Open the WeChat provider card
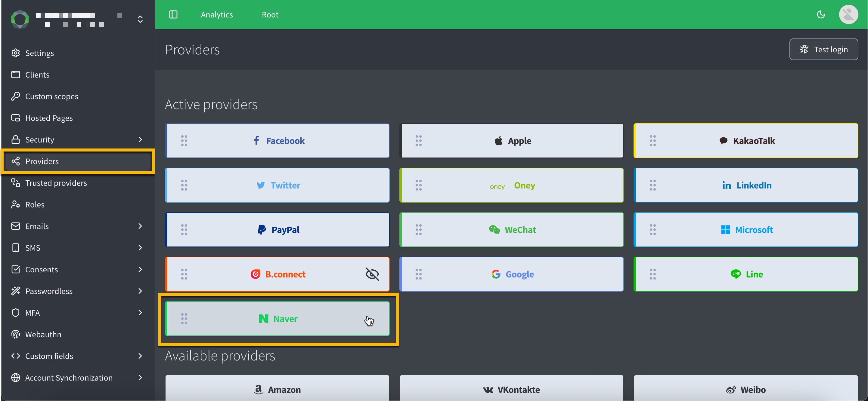868x401 pixels. pos(512,229)
